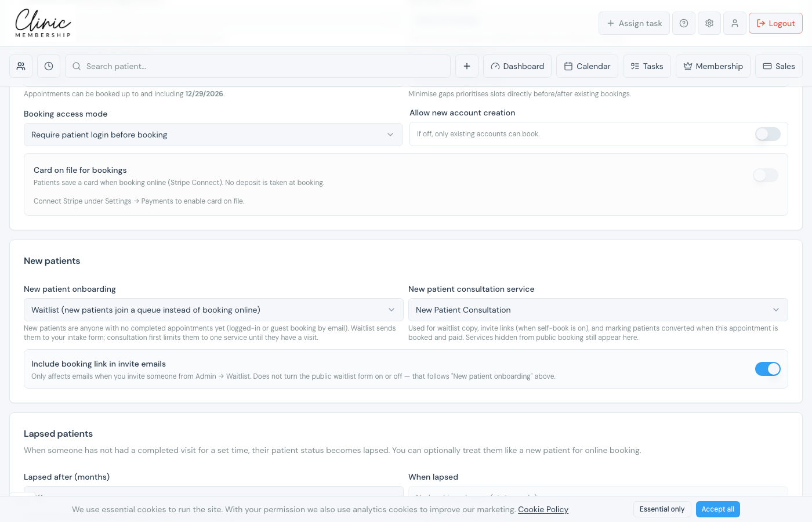812x522 pixels.
Task: Click the Lapsed patients section heading
Action: 58,434
